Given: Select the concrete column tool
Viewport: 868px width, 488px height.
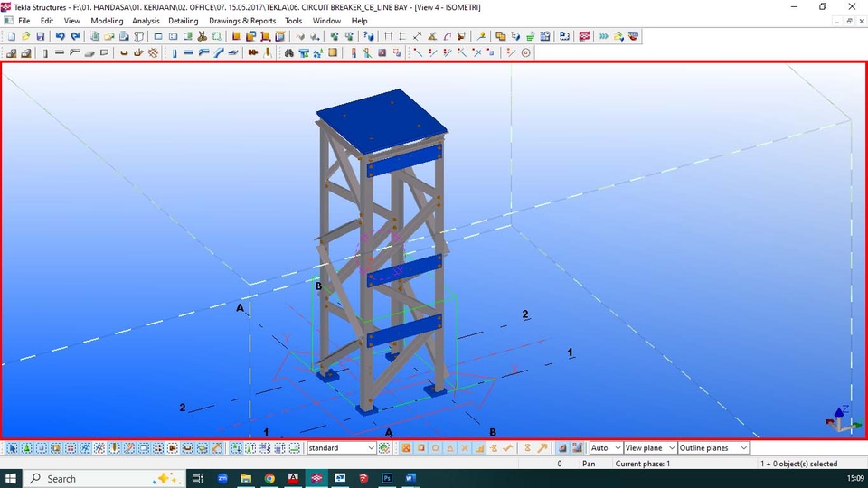Looking at the screenshot, I should 45,53.
